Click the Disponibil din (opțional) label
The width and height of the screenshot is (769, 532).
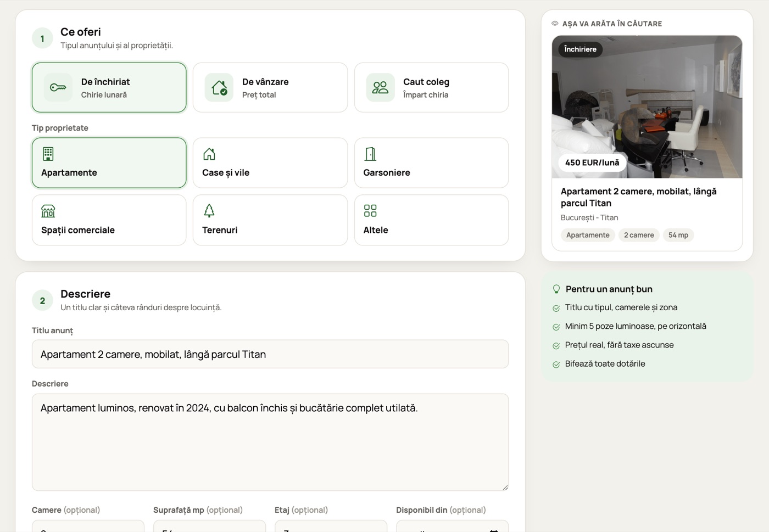[441, 510]
